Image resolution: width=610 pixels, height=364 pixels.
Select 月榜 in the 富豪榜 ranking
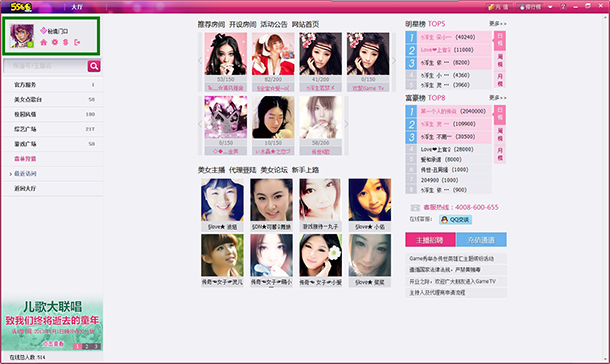pyautogui.click(x=500, y=154)
